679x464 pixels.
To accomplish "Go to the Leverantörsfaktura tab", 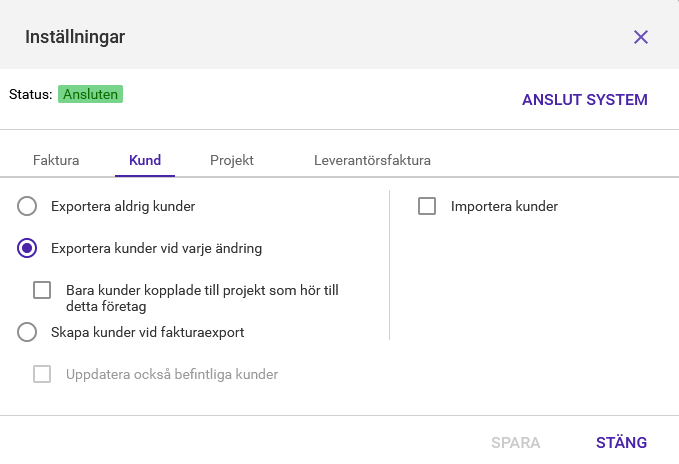I will click(x=372, y=160).
